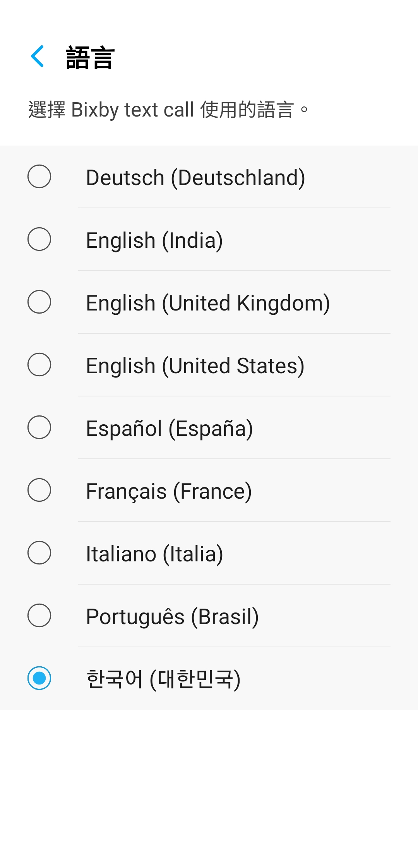
Task: Tap the selected 한국어 radio button
Action: tap(39, 678)
